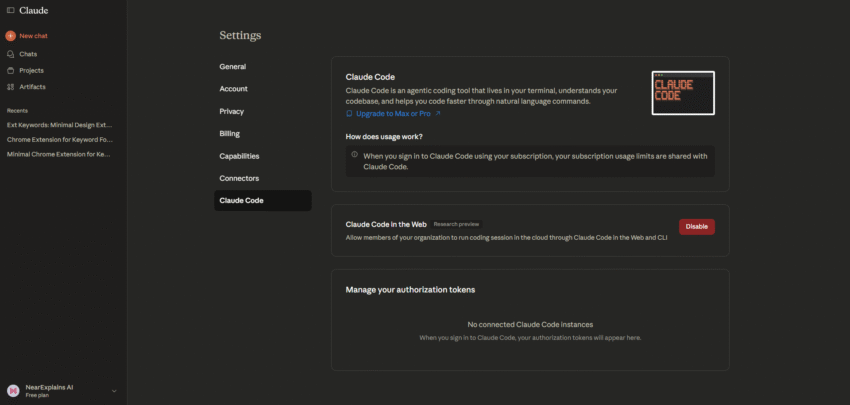Open the Billing settings tab

click(230, 134)
